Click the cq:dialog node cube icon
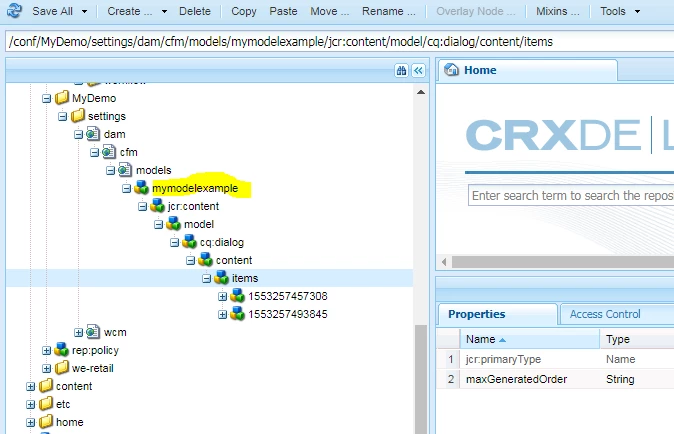Image resolution: width=674 pixels, height=434 pixels. click(190, 242)
